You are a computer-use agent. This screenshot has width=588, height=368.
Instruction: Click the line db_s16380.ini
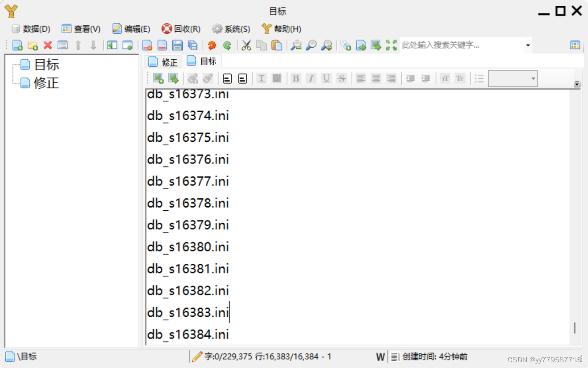click(188, 247)
